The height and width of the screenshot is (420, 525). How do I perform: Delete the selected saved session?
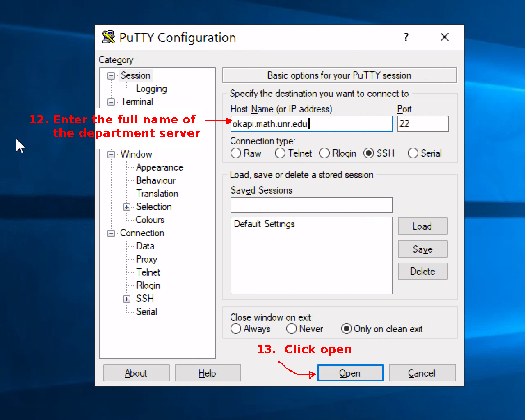(x=423, y=271)
